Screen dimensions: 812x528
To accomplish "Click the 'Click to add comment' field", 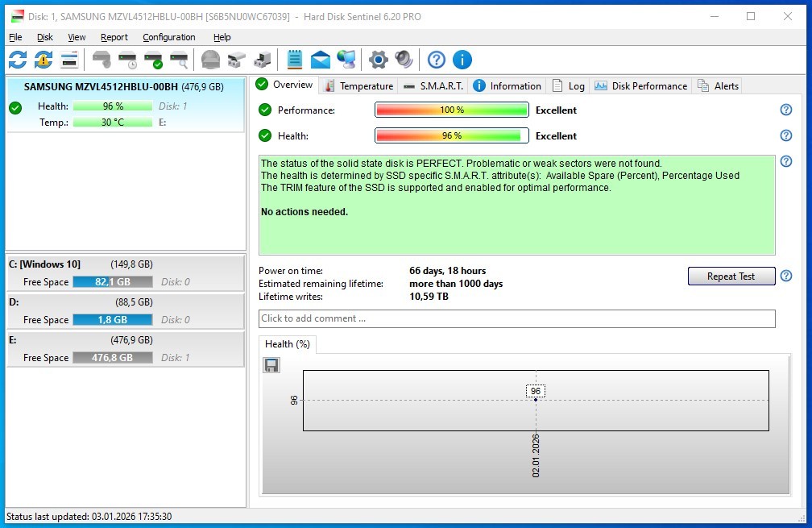I will (517, 318).
